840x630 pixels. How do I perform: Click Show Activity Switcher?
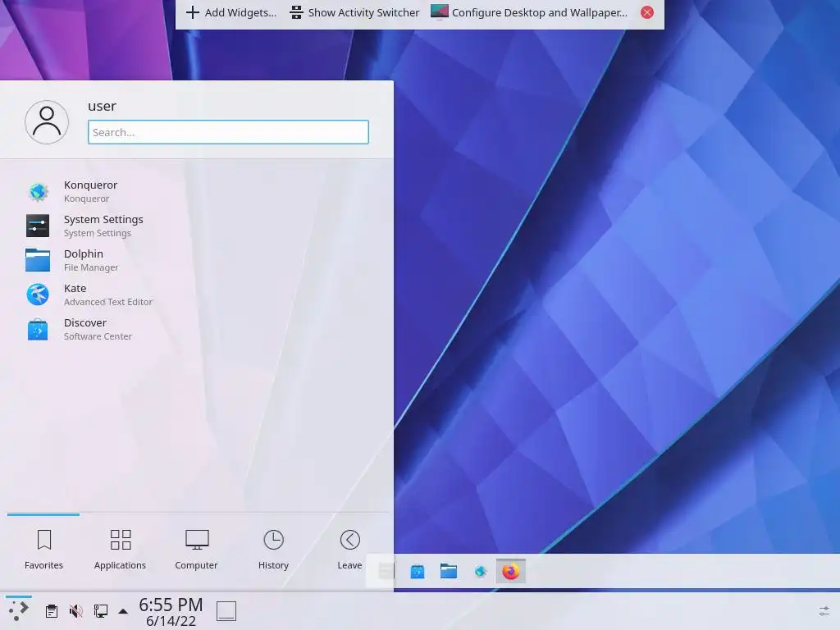pos(354,12)
